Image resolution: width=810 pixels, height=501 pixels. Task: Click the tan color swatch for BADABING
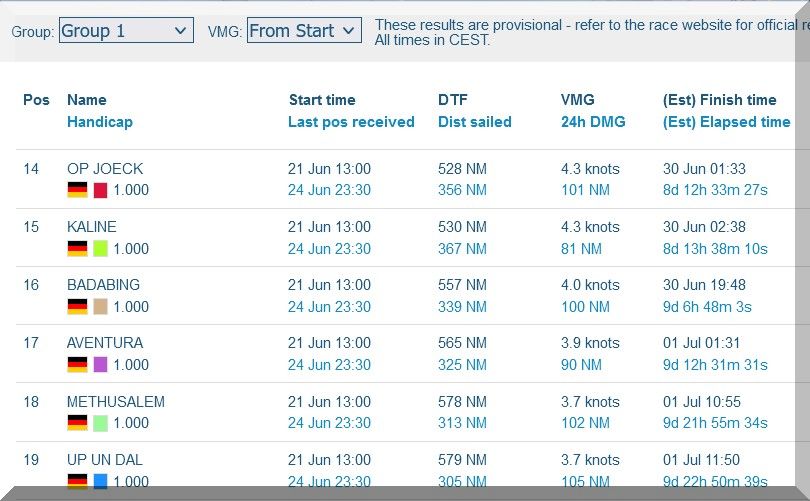click(100, 306)
